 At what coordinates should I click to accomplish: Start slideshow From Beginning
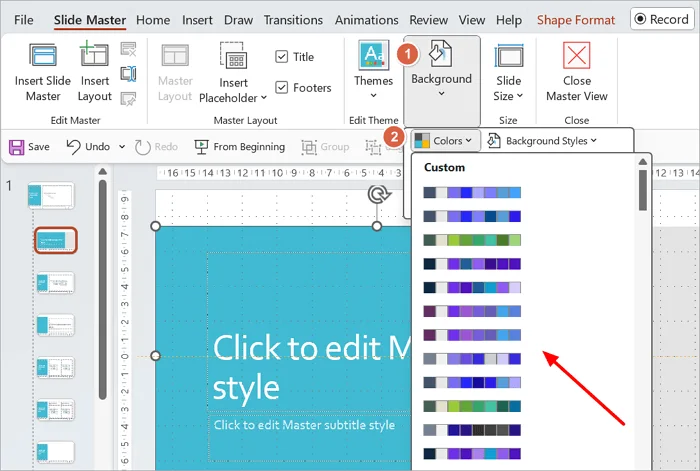pyautogui.click(x=239, y=147)
